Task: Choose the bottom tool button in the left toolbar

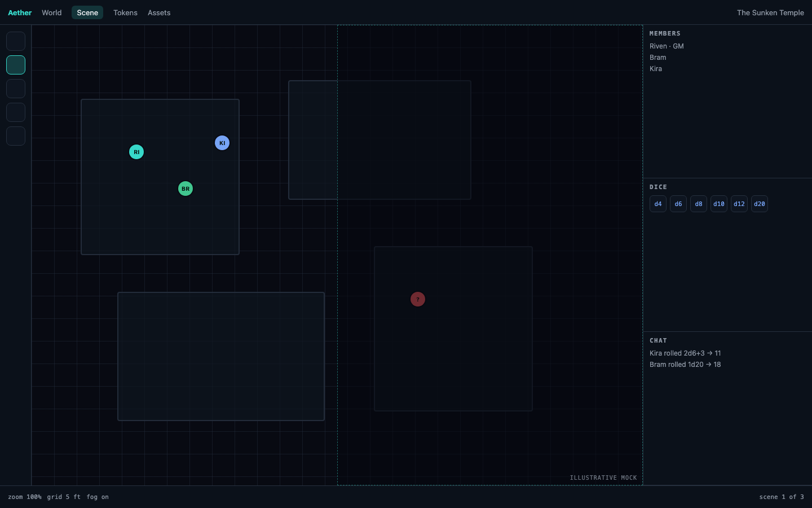Action: [16, 136]
